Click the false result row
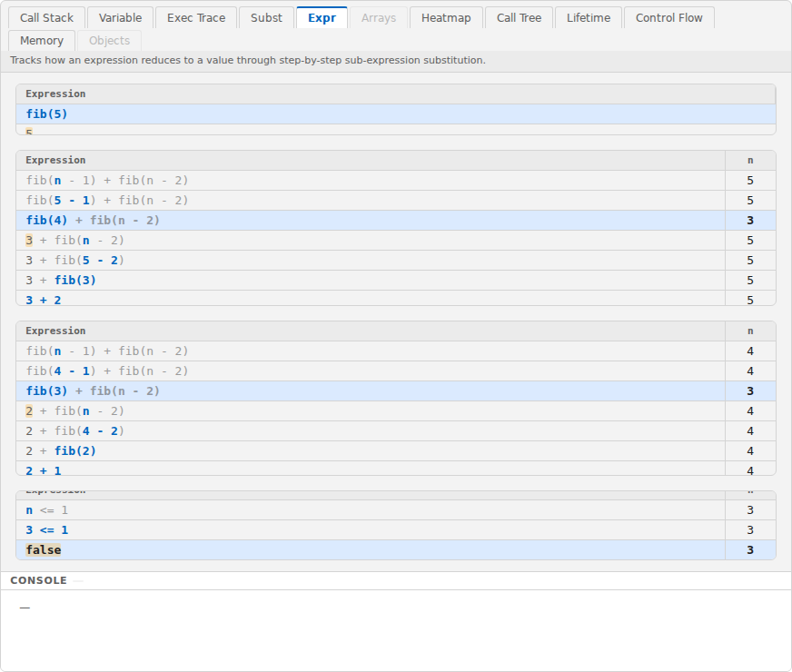792x672 pixels. (x=395, y=549)
